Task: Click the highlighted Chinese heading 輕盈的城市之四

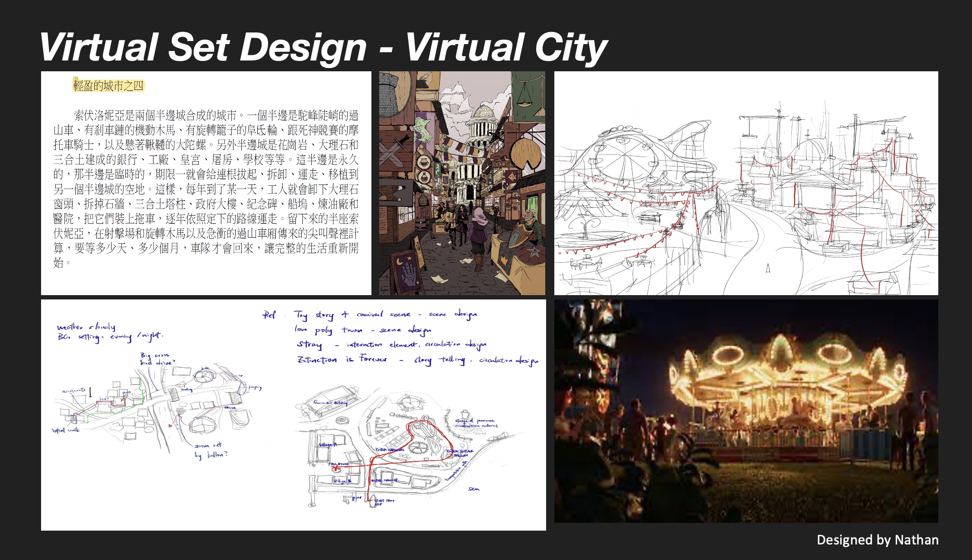Action: [108, 86]
